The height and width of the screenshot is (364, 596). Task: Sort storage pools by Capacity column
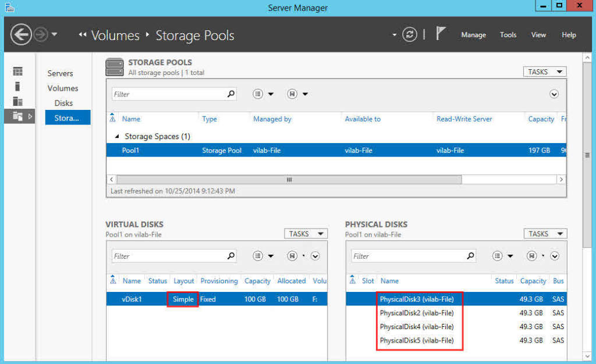click(x=541, y=119)
